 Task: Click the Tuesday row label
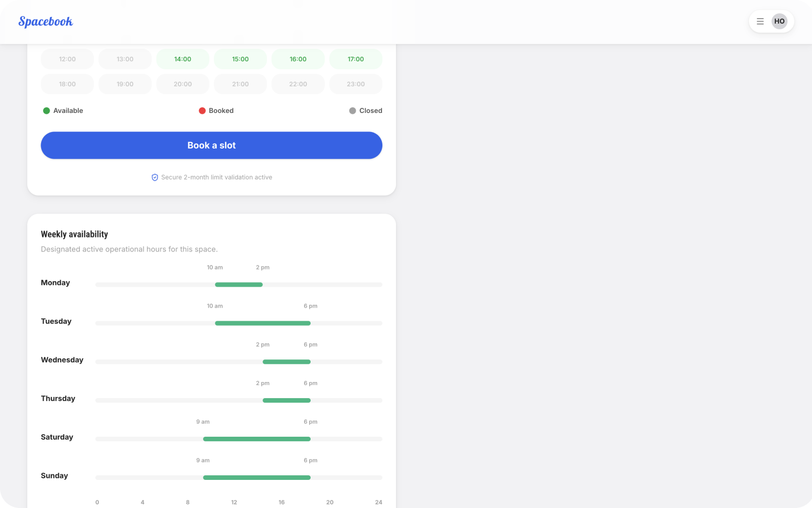pyautogui.click(x=56, y=322)
